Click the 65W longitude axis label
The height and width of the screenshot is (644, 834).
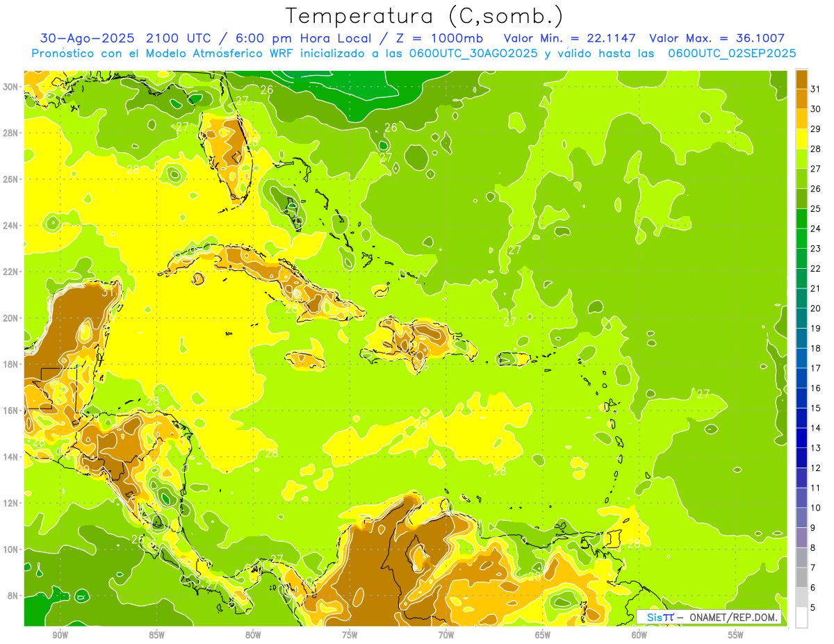coord(543,635)
